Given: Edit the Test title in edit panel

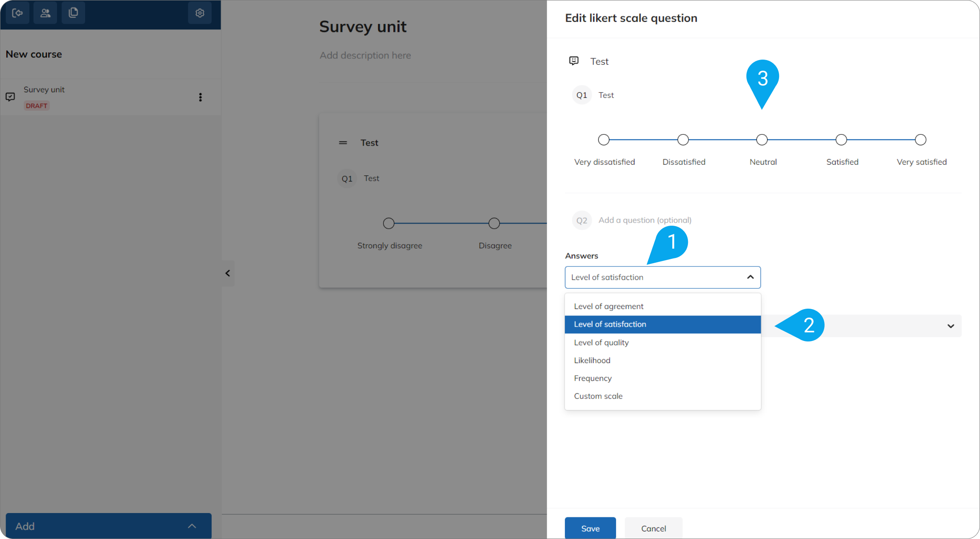Looking at the screenshot, I should click(x=599, y=61).
